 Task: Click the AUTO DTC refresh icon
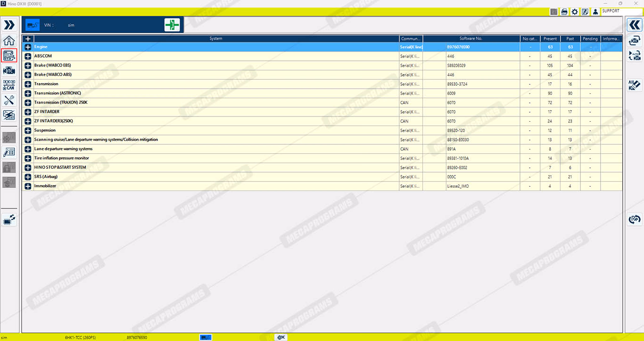(635, 56)
